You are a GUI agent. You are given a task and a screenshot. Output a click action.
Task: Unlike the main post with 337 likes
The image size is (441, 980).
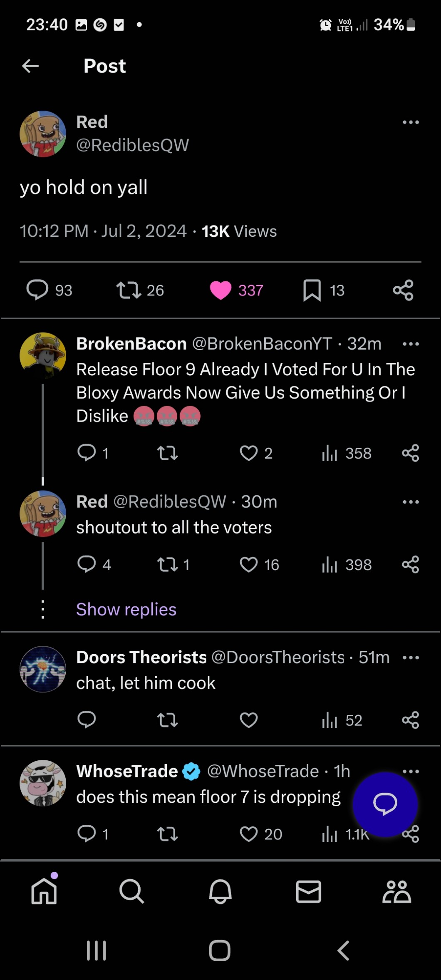click(220, 290)
